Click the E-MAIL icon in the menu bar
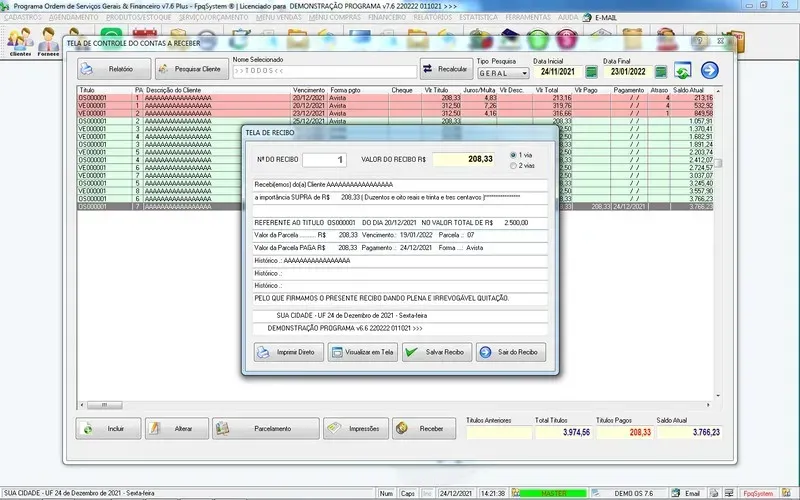This screenshot has width=800, height=500. (600, 18)
